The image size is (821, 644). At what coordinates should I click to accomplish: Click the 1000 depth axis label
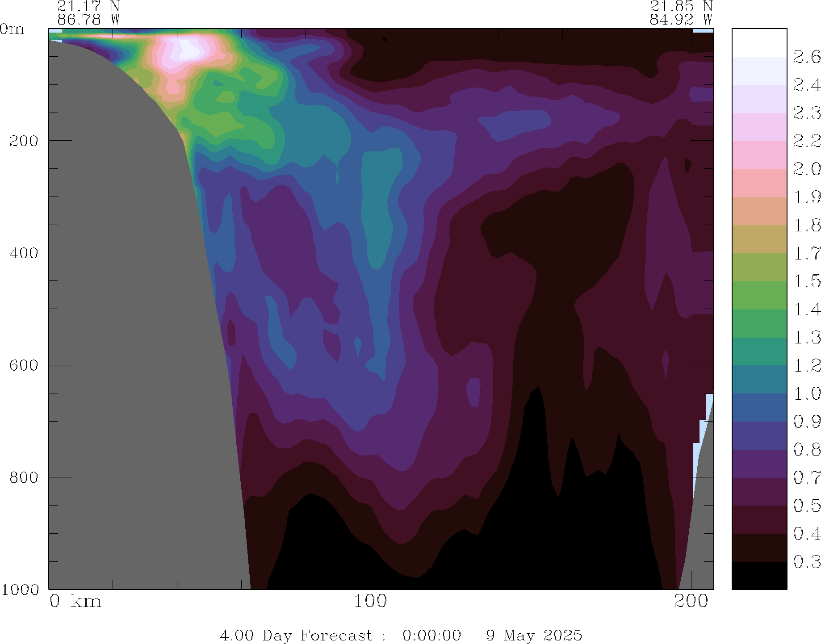coord(20,590)
